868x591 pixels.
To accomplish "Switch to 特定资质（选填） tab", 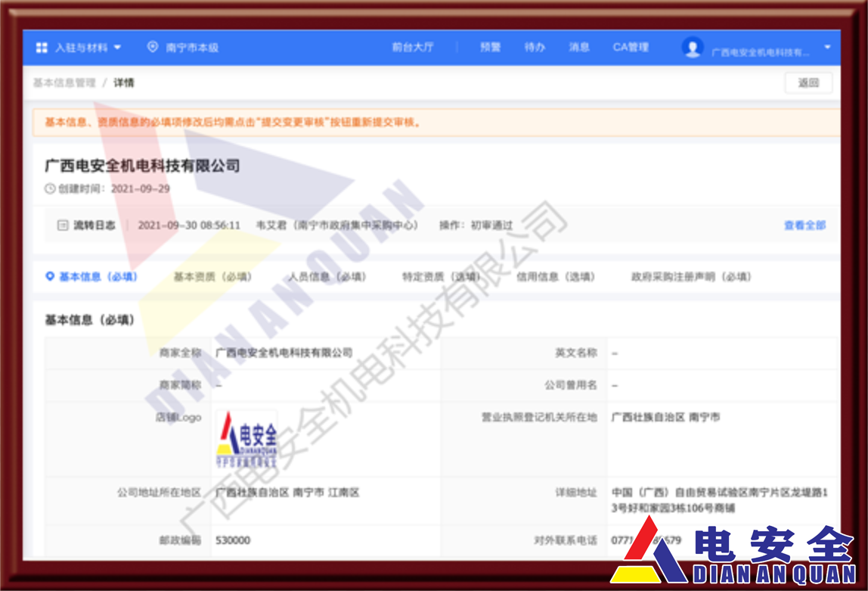I will pos(442,276).
